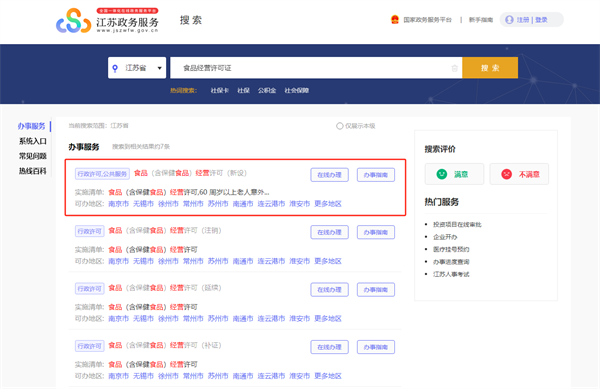Click the location pin icon in region selector
The width and height of the screenshot is (600, 389).
(x=115, y=68)
